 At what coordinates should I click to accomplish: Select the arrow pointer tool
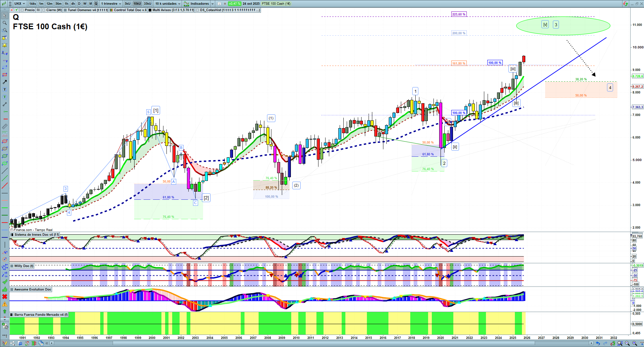[x=5, y=15]
